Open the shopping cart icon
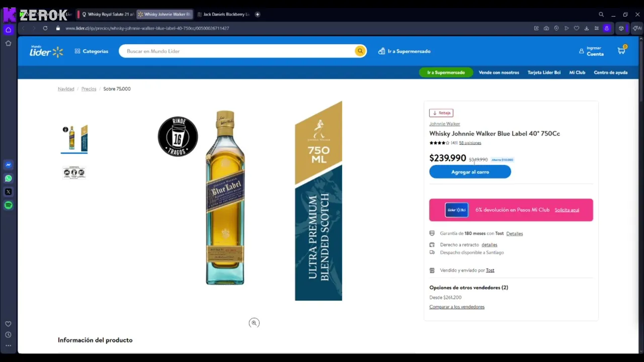Screen dimensions: 644x362 coord(621,51)
